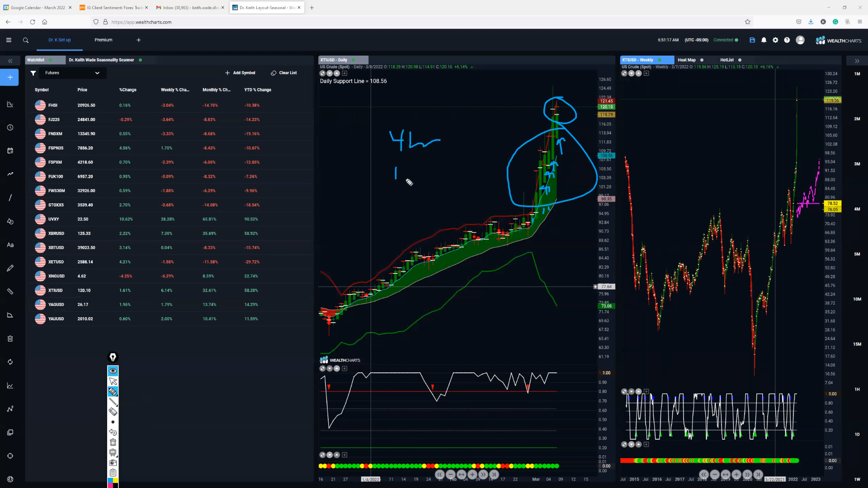Pick the cyan color swatch
Screen dimensions: 868x488
(110, 481)
